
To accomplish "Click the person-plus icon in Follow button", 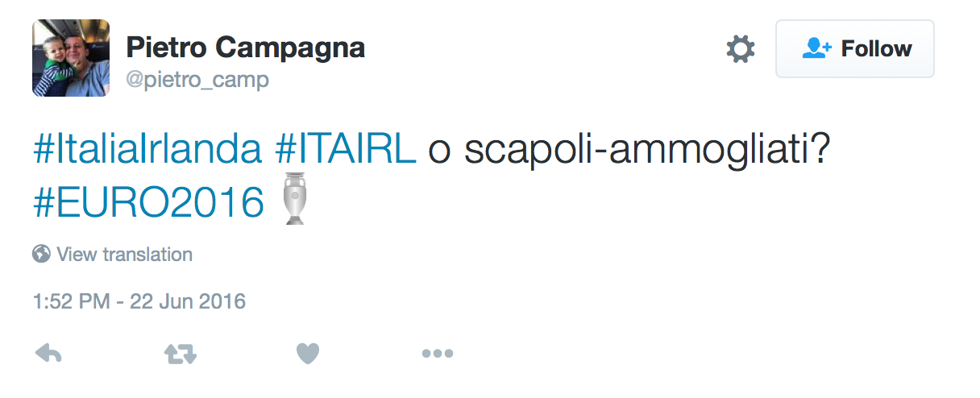I will (x=817, y=49).
